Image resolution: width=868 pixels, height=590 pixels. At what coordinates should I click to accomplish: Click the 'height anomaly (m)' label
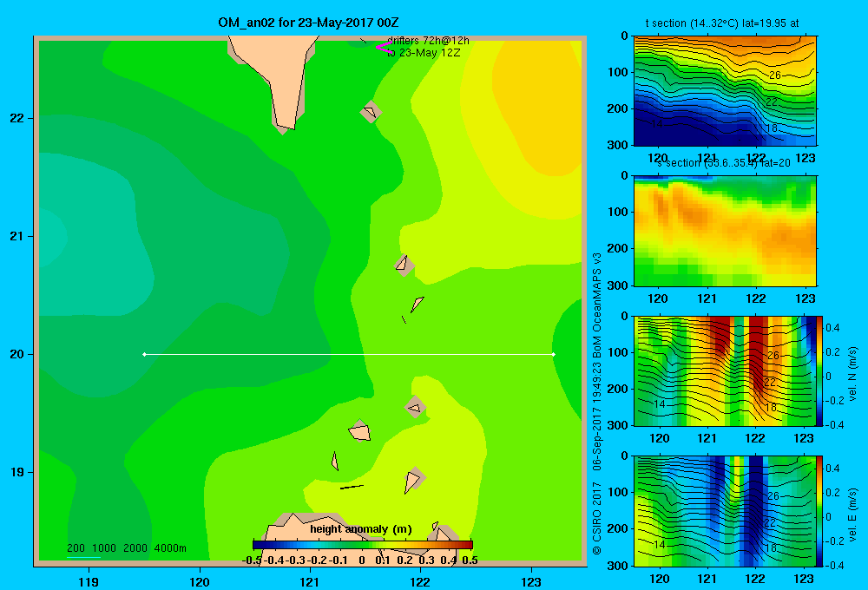361,529
